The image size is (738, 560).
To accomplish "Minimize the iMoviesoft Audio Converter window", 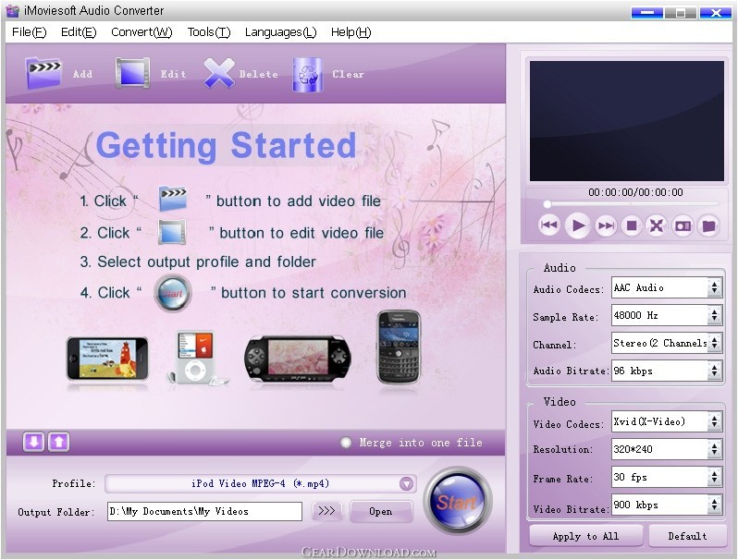I will tap(646, 13).
